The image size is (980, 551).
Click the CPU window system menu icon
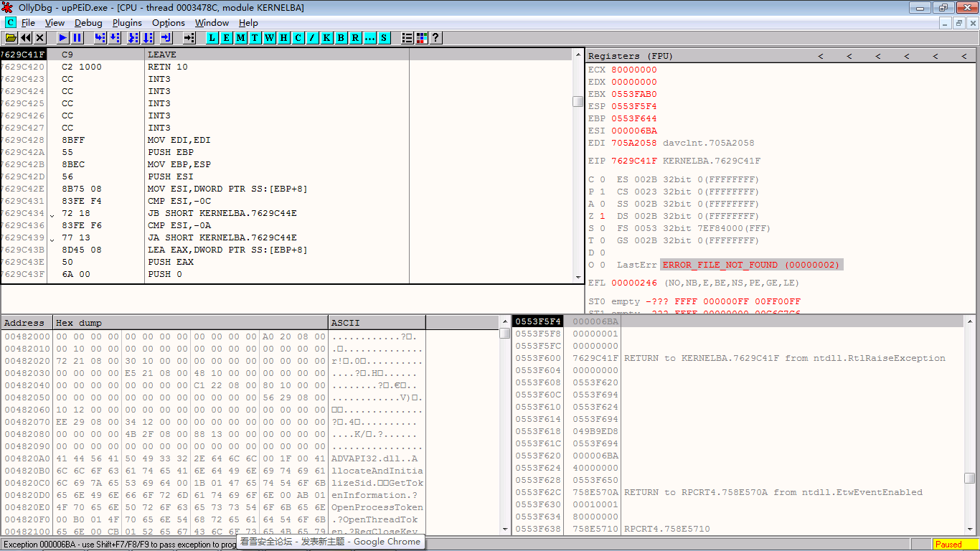(x=10, y=22)
